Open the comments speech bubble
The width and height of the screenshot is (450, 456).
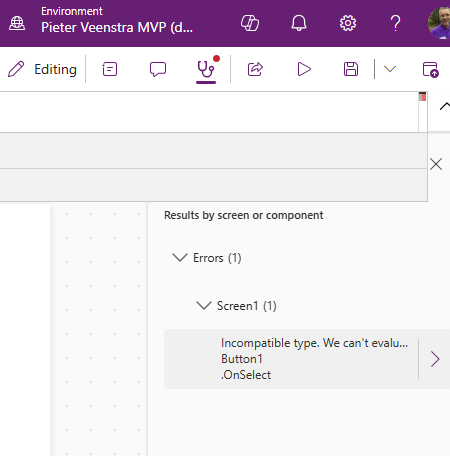(x=158, y=69)
